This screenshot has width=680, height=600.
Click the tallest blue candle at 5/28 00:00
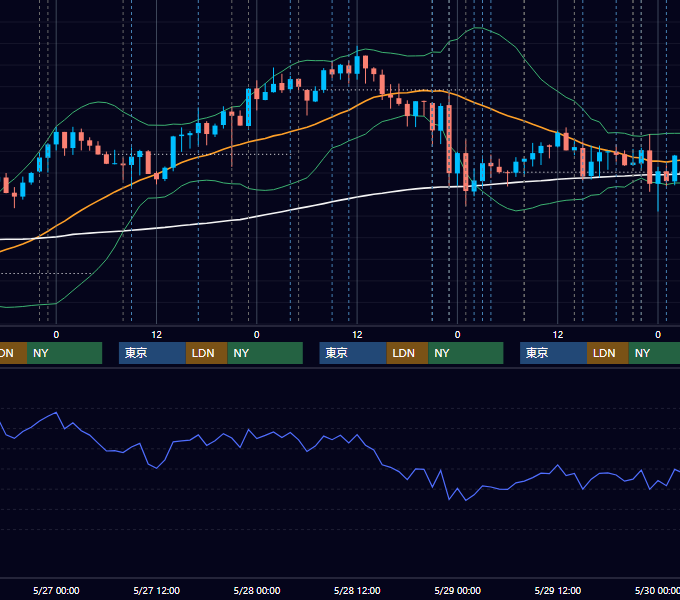click(248, 108)
